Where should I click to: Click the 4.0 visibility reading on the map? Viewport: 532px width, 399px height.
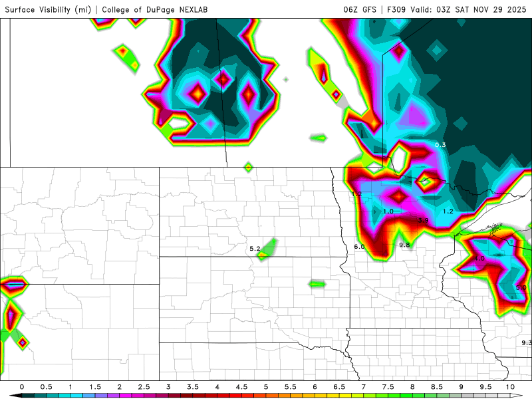[479, 258]
